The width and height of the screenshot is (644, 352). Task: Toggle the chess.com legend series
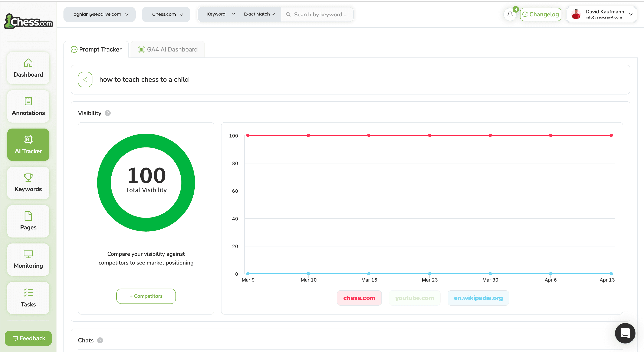tap(359, 298)
